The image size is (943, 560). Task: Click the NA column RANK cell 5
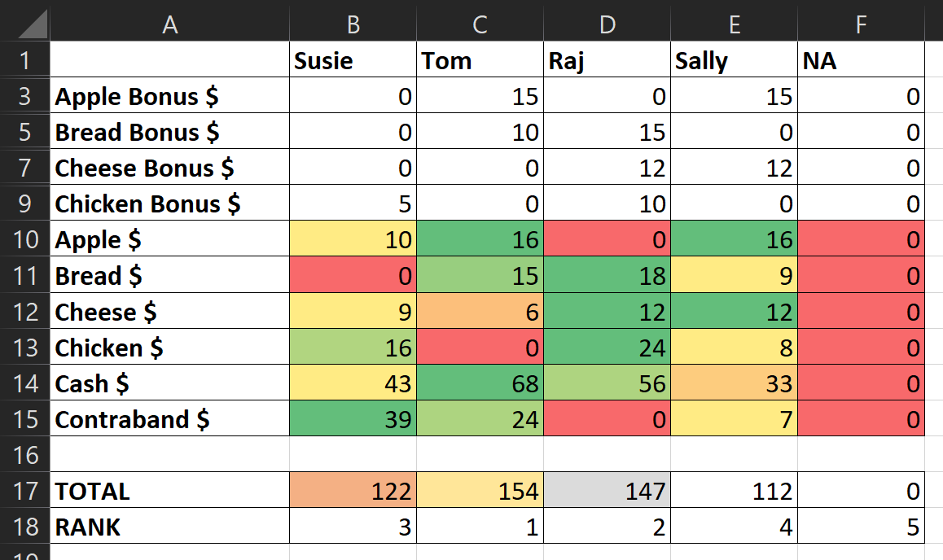pos(862,527)
